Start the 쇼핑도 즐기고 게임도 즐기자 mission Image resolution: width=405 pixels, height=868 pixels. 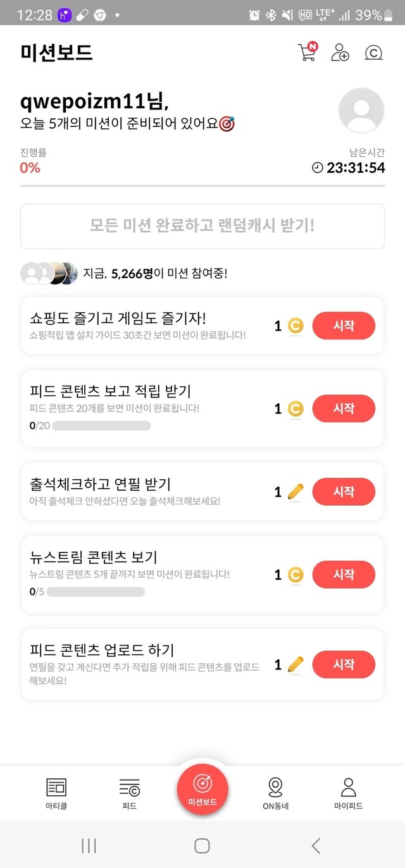(x=344, y=326)
